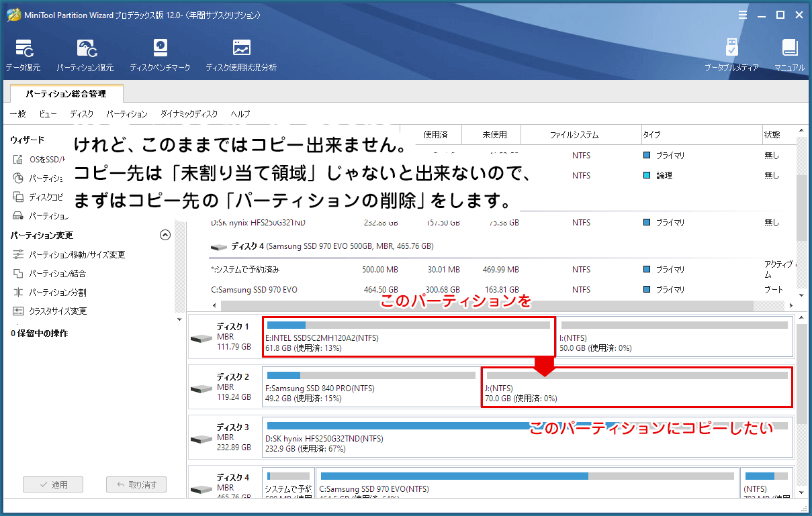
Task: Open the データ復元 (Data Recovery) tool
Action: [24, 56]
